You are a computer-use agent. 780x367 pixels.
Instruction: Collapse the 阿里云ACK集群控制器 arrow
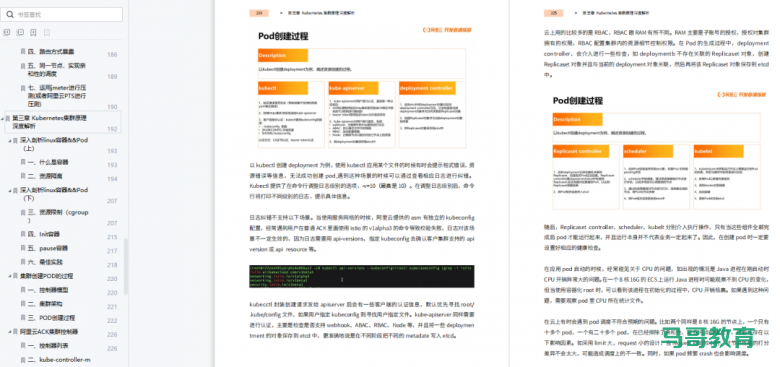[x=11, y=332]
